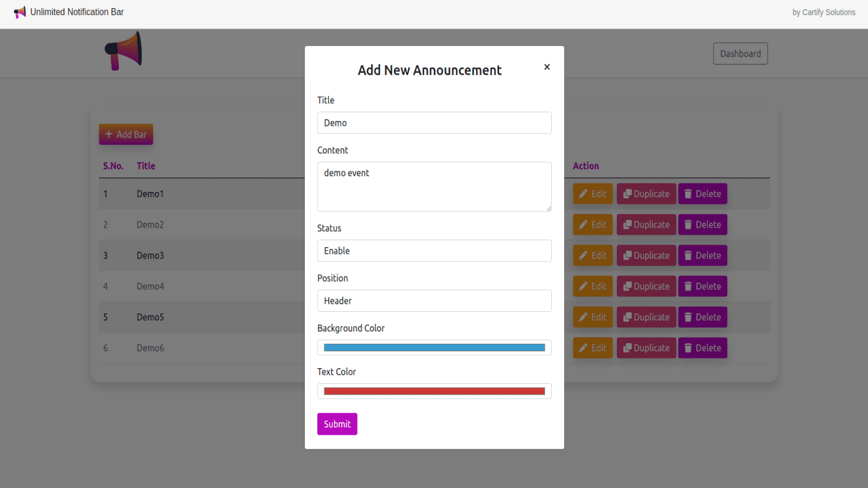Click the pencil Edit icon for Demo5
Image resolution: width=868 pixels, height=488 pixels.
pyautogui.click(x=583, y=317)
